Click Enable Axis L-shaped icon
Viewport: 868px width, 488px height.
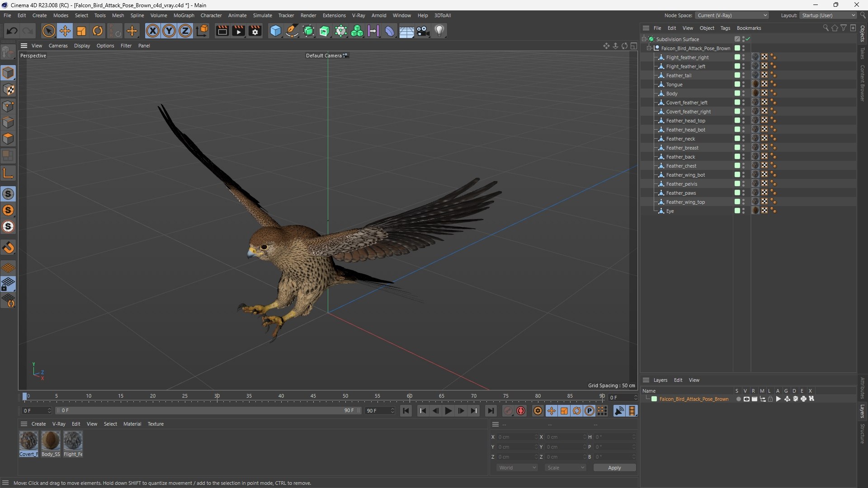[x=9, y=173]
